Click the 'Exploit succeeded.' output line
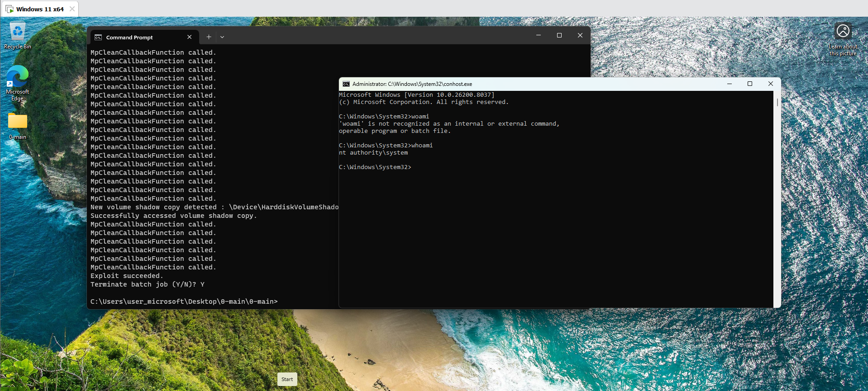The height and width of the screenshot is (391, 868). (x=127, y=276)
